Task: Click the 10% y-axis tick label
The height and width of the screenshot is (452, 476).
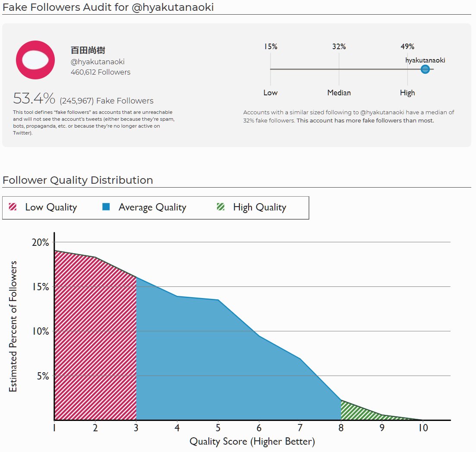Action: click(x=41, y=331)
